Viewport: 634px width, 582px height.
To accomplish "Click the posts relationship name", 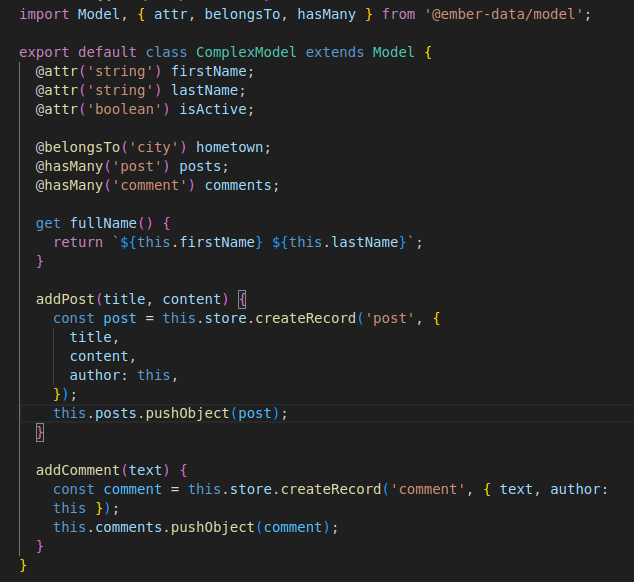I will tap(200, 166).
